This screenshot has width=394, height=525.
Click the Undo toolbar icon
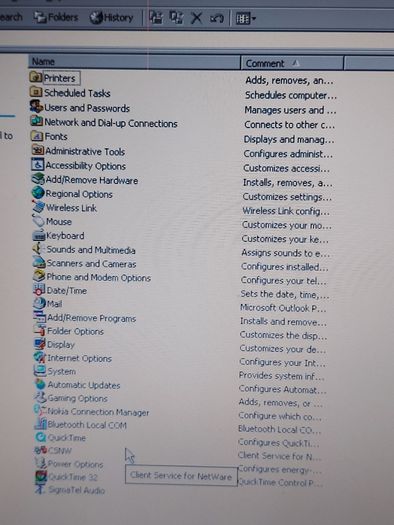tap(217, 18)
